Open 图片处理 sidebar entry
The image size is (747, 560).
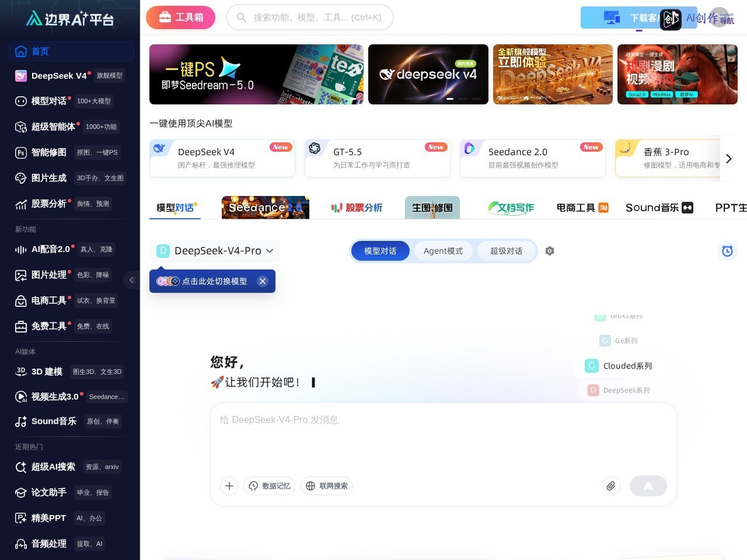[x=71, y=275]
